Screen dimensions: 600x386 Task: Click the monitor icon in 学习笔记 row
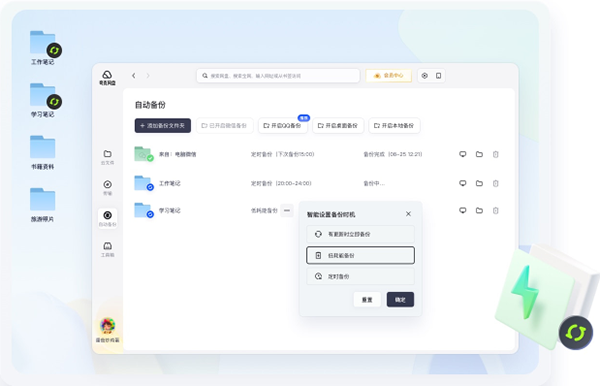coord(463,210)
